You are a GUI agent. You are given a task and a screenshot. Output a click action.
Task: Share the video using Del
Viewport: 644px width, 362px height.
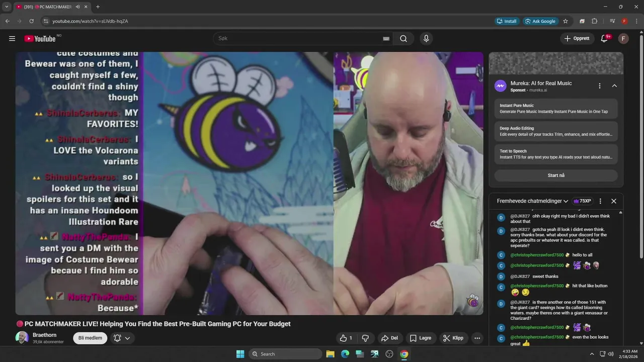click(389, 338)
